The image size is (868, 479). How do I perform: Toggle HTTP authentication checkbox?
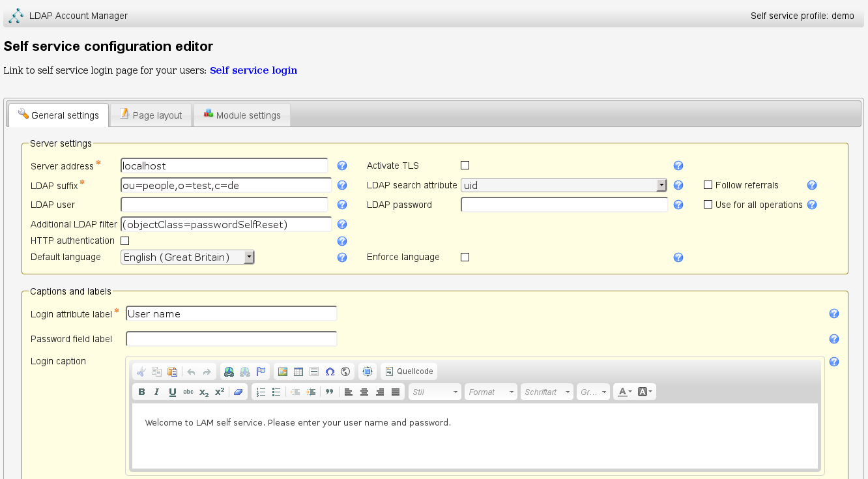pos(125,241)
